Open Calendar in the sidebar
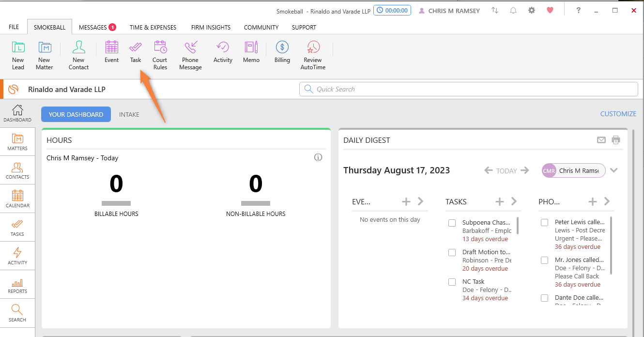The height and width of the screenshot is (337, 644). coord(17,199)
